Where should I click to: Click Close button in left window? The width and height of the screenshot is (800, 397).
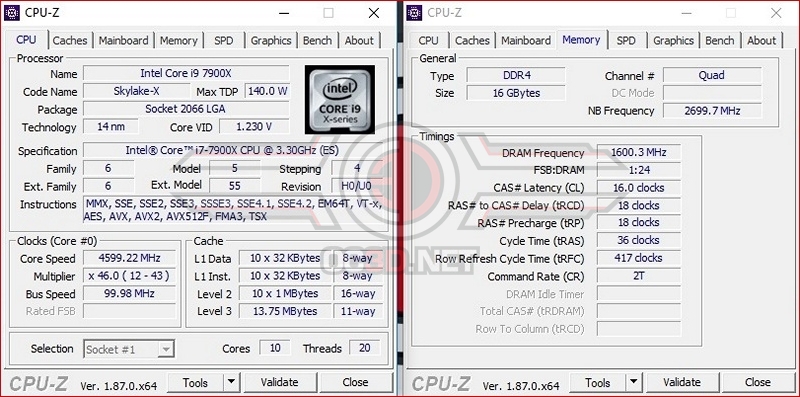click(356, 382)
